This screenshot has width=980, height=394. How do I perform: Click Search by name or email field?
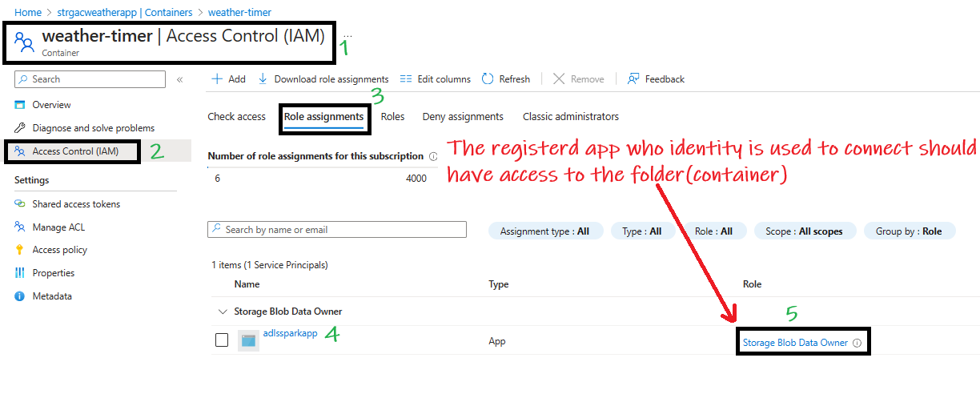pyautogui.click(x=337, y=230)
